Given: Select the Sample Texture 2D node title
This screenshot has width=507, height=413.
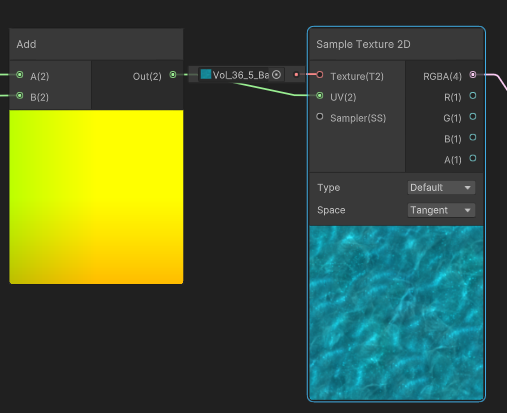Looking at the screenshot, I should [363, 44].
